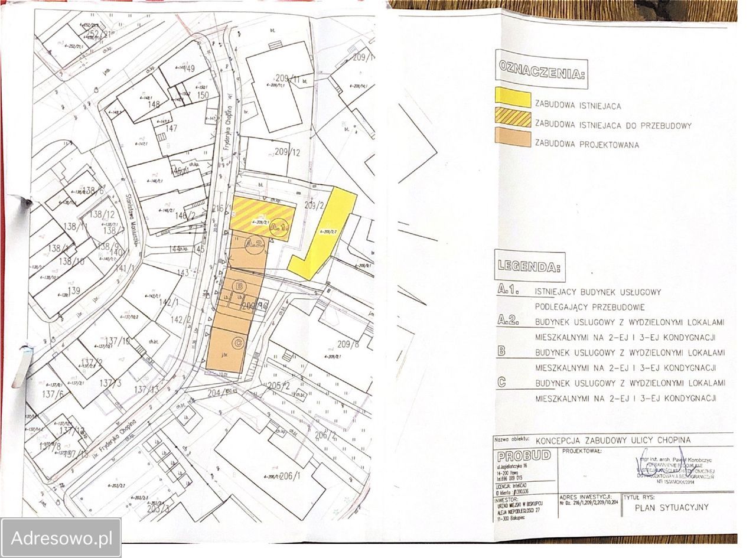Click parcel number 209/12 on the map
Screen dimensions: 756x558
pyautogui.click(x=288, y=152)
